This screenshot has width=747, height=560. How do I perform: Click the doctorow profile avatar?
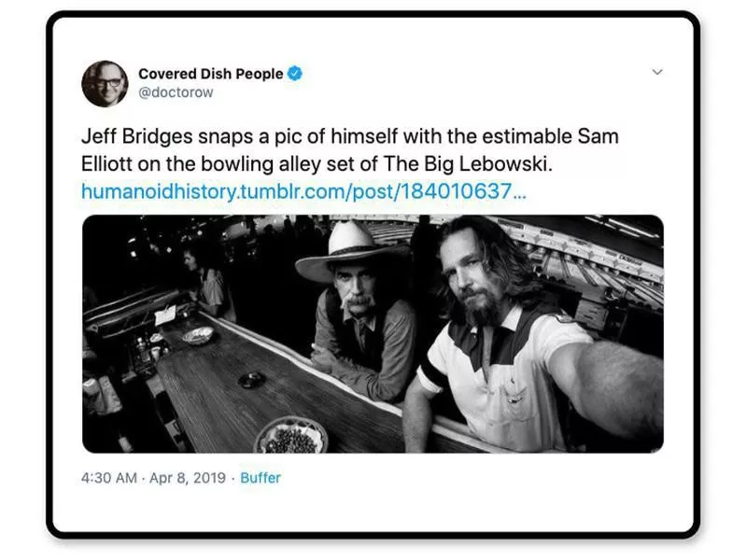105,83
